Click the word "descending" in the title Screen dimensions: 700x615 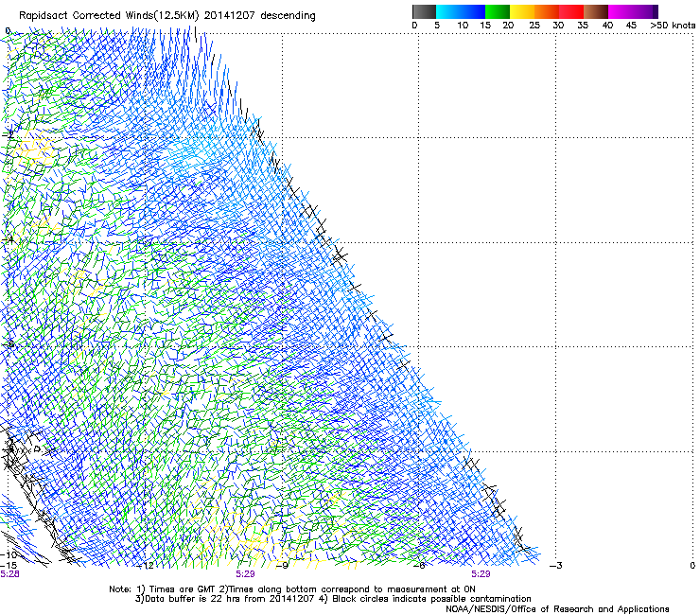point(288,15)
